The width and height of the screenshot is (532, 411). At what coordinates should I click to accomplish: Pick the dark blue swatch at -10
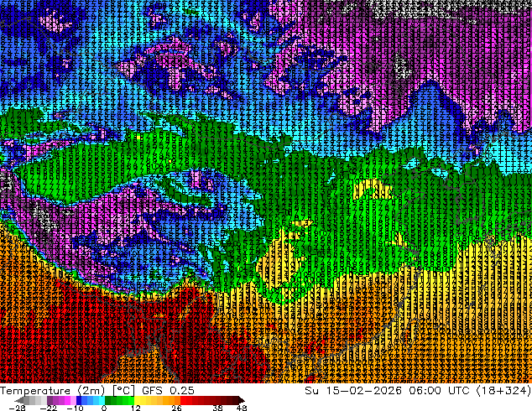tap(79, 400)
